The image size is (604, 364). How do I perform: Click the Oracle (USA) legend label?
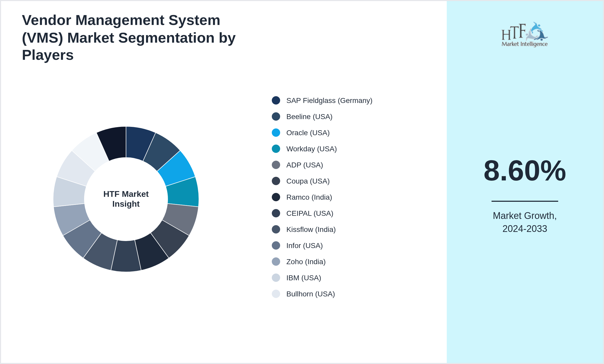point(308,133)
